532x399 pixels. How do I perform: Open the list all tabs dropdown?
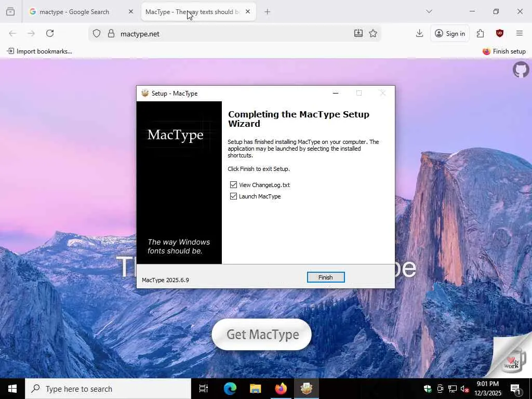click(429, 11)
